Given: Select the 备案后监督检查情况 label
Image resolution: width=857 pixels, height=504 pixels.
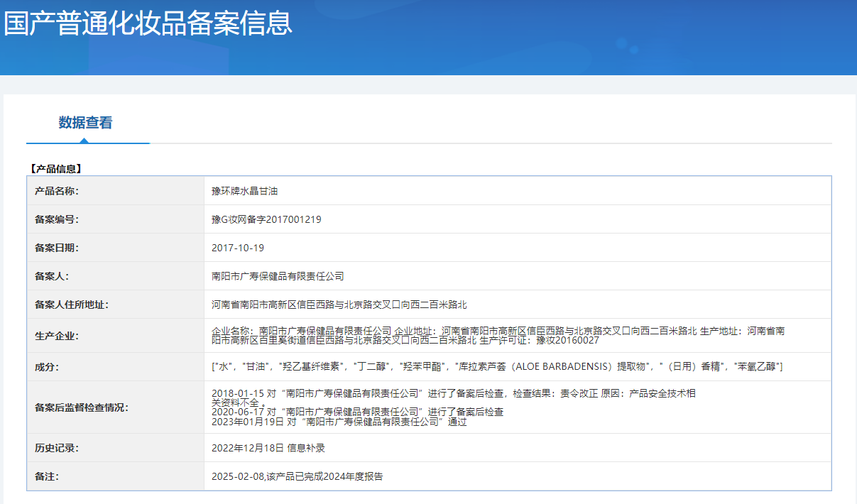Looking at the screenshot, I should click(81, 407).
